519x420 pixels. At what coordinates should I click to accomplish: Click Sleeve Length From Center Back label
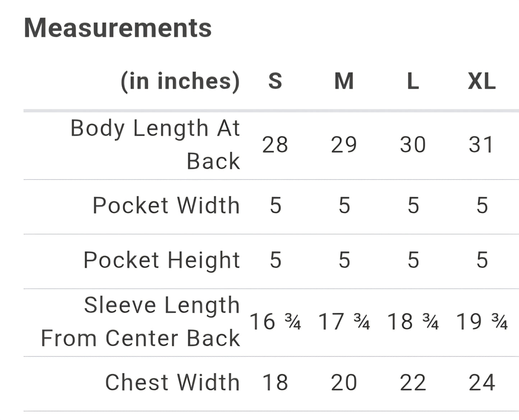[x=140, y=322]
